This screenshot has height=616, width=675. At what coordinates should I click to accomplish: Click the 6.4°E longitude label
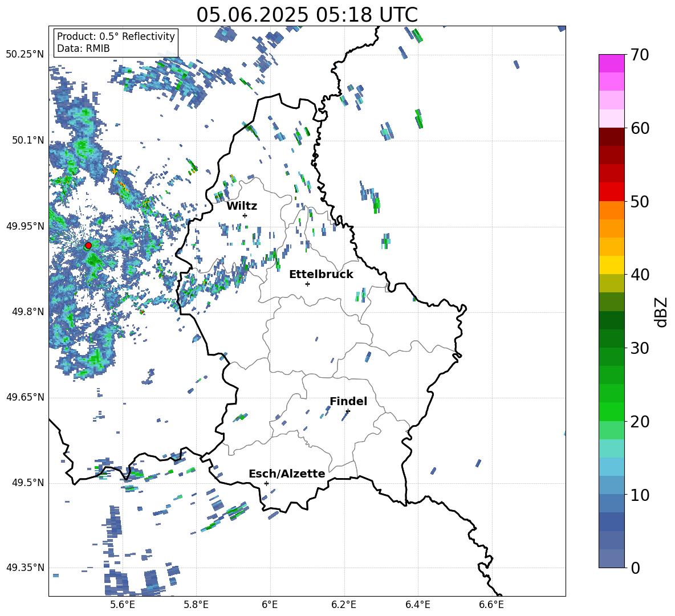click(417, 605)
